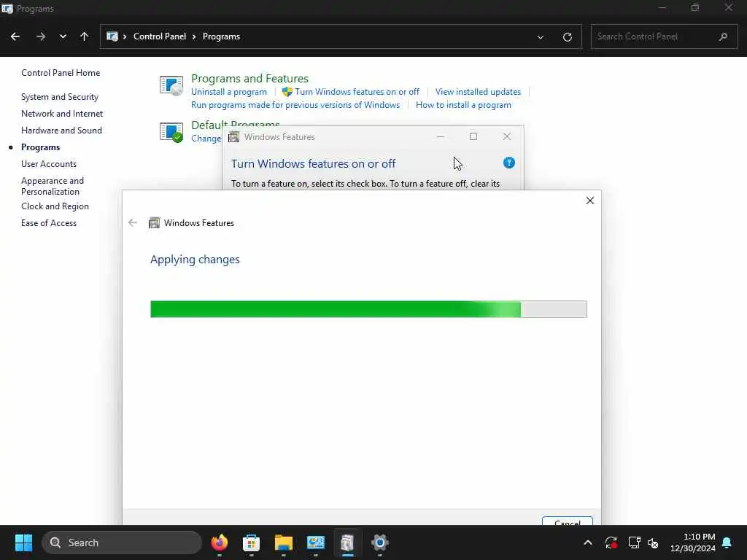Click How to install a program link
The height and width of the screenshot is (560, 747).
coord(463,105)
